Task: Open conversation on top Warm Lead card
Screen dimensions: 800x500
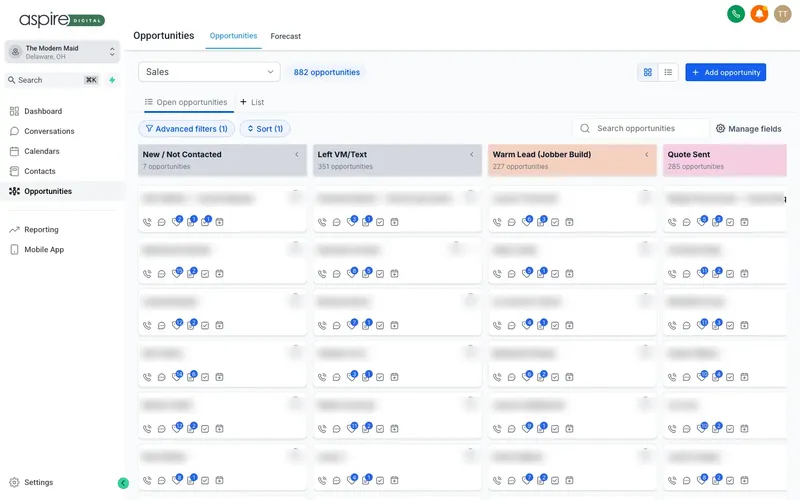Action: [x=511, y=222]
